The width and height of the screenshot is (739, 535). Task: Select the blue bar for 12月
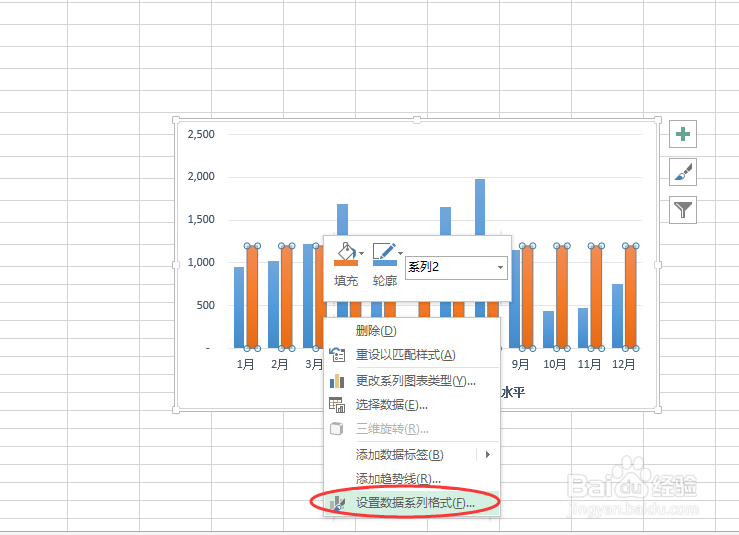point(617,316)
